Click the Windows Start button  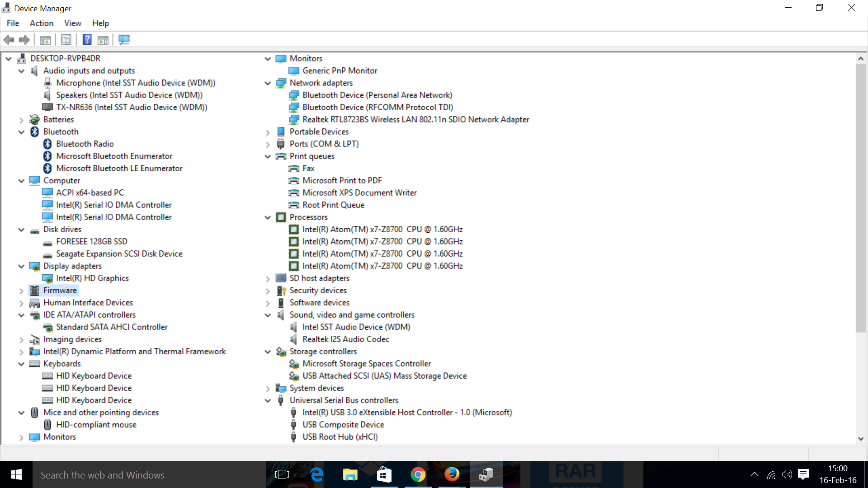pos(16,474)
